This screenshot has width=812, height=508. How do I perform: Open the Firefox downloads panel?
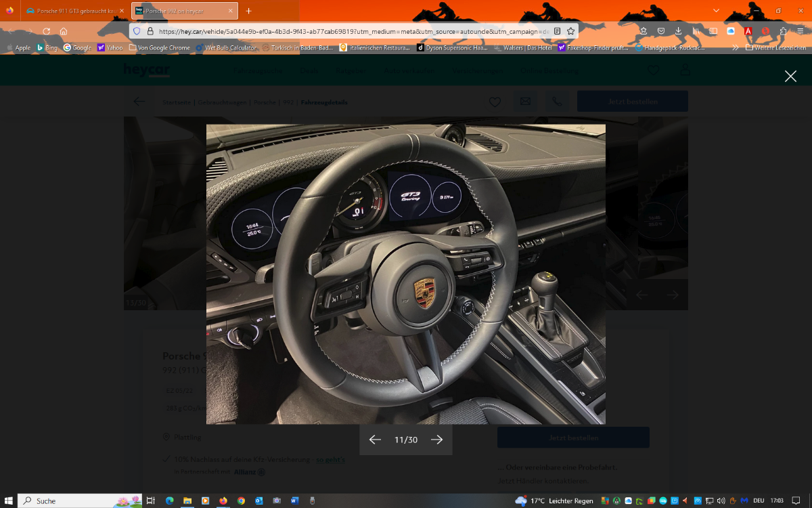[x=678, y=31]
